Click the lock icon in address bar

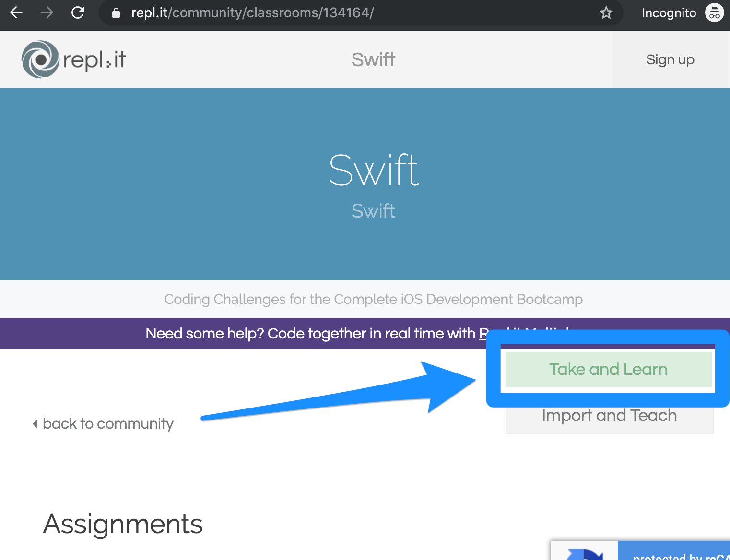click(116, 13)
